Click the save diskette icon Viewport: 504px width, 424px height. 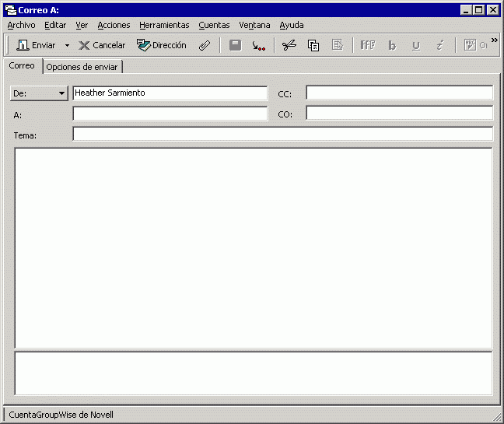236,45
